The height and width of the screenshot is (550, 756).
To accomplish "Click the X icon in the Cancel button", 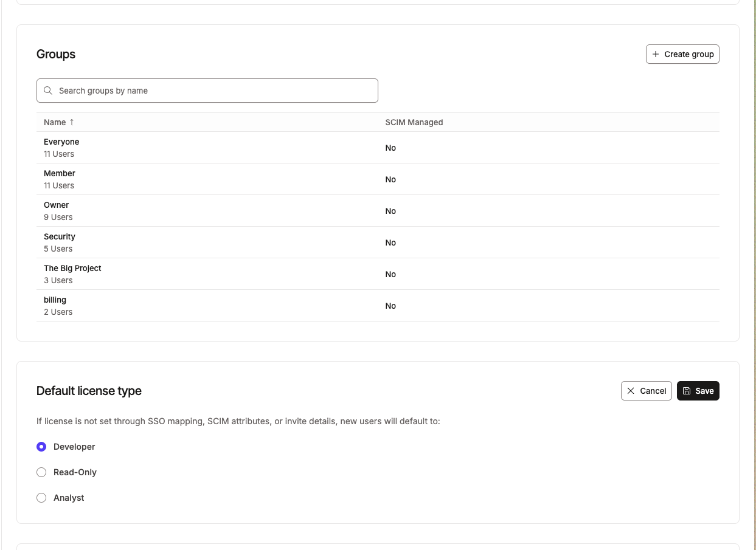I will click(631, 391).
